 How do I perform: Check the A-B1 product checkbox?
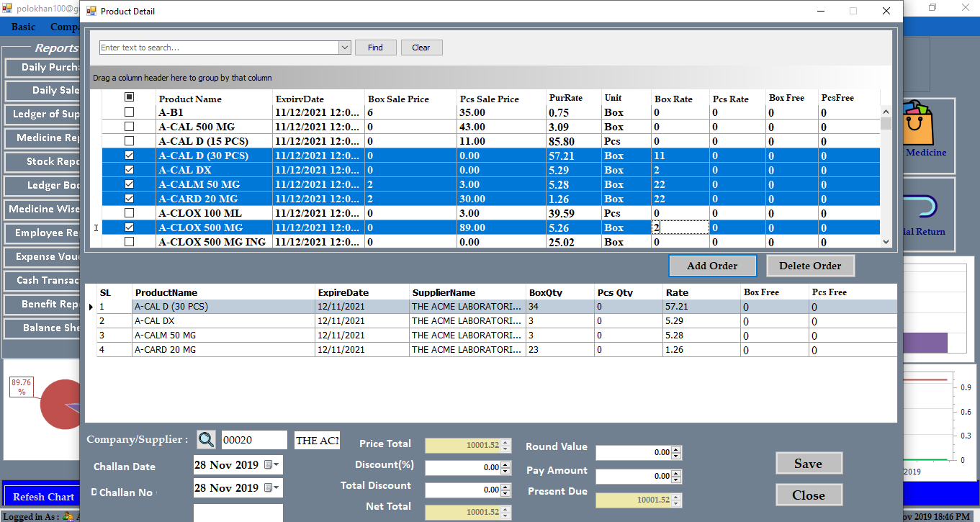click(x=130, y=112)
